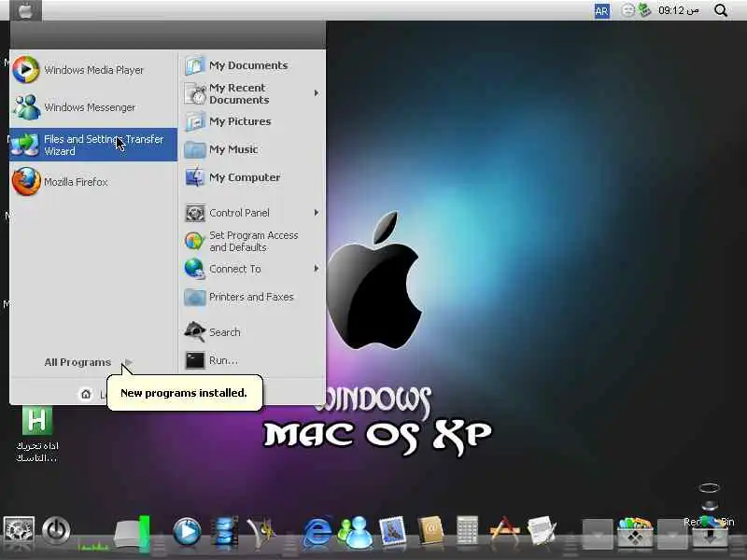Switch the AR language indicator
This screenshot has width=747, height=560.
pyautogui.click(x=601, y=10)
